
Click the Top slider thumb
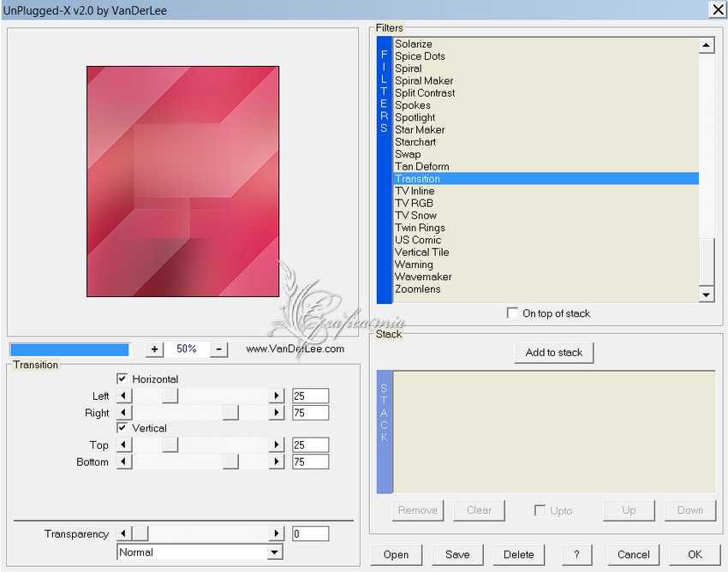pos(170,444)
